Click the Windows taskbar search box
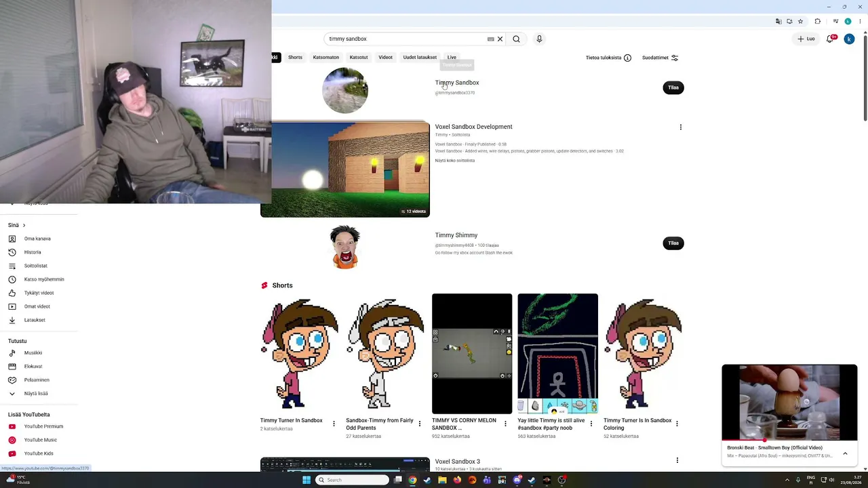The width and height of the screenshot is (868, 488). coord(353,480)
